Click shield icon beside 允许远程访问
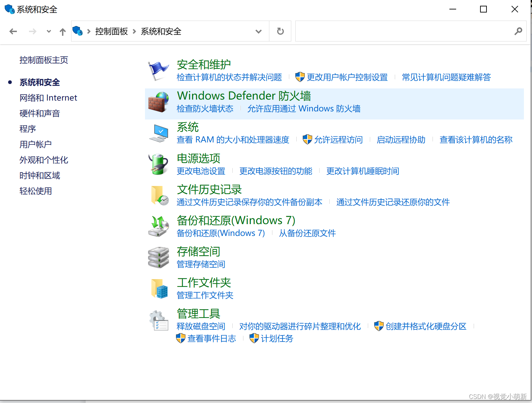532x403 pixels. pyautogui.click(x=307, y=139)
